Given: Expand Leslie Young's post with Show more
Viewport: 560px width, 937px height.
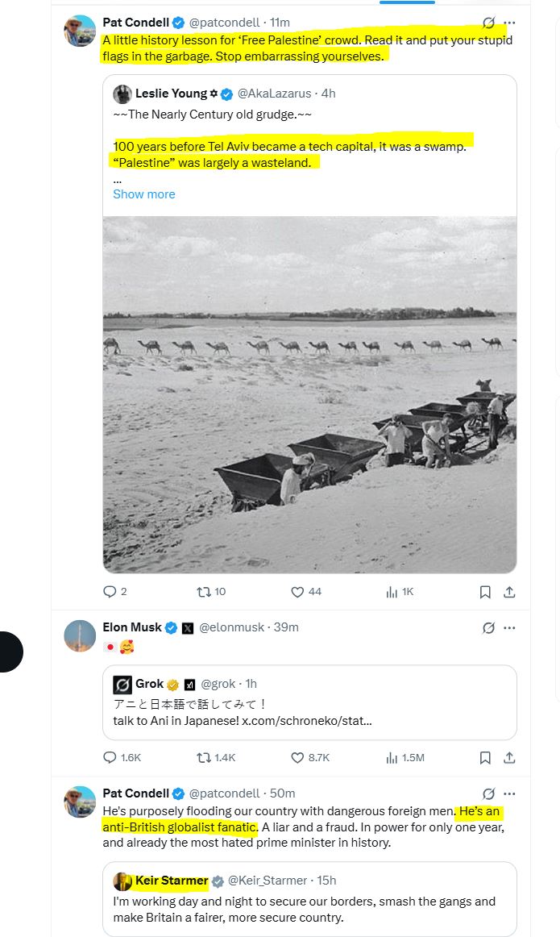Looking at the screenshot, I should (x=143, y=194).
